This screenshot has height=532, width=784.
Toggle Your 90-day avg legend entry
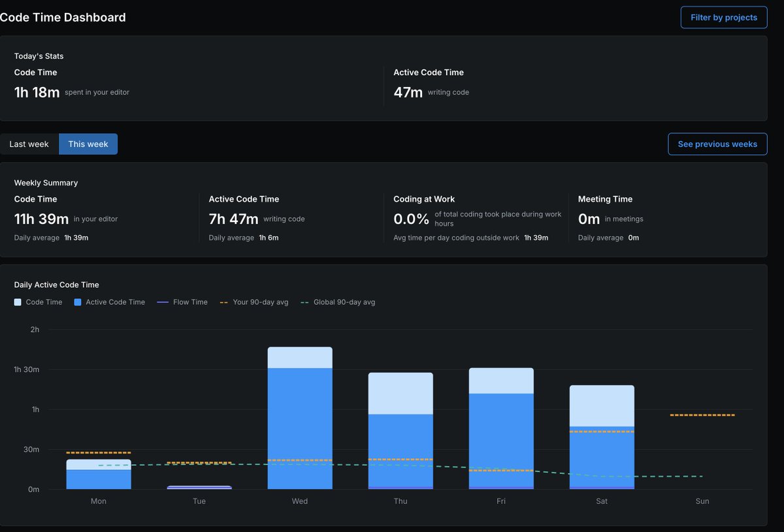[x=254, y=302]
